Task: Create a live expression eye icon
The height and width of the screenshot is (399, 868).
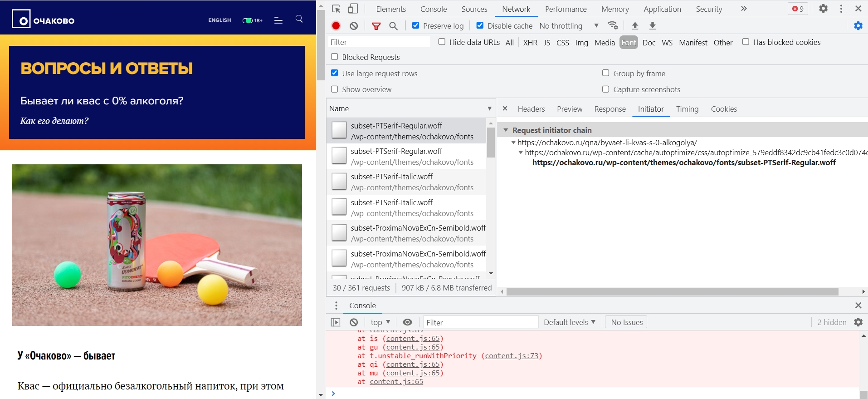Action: pos(408,322)
